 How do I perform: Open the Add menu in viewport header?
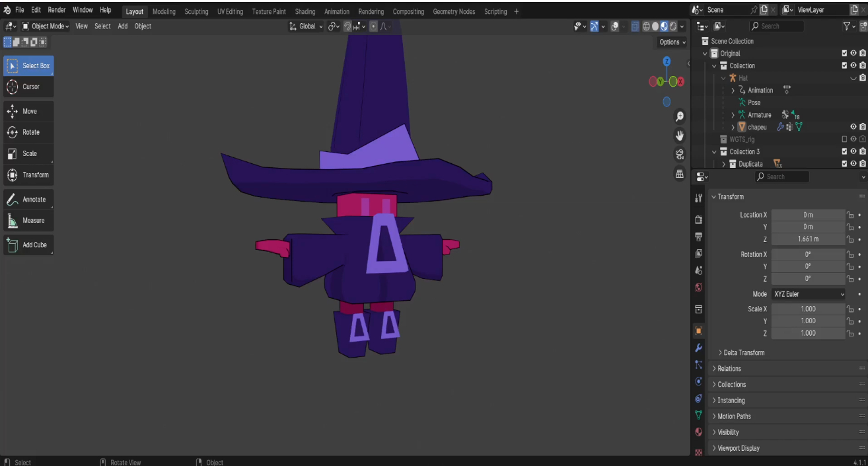coord(122,26)
